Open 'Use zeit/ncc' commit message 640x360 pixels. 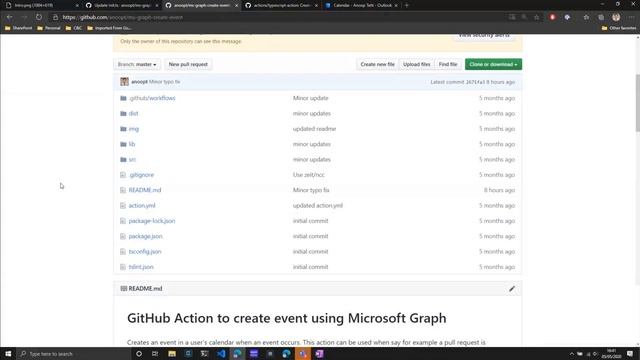tap(309, 175)
